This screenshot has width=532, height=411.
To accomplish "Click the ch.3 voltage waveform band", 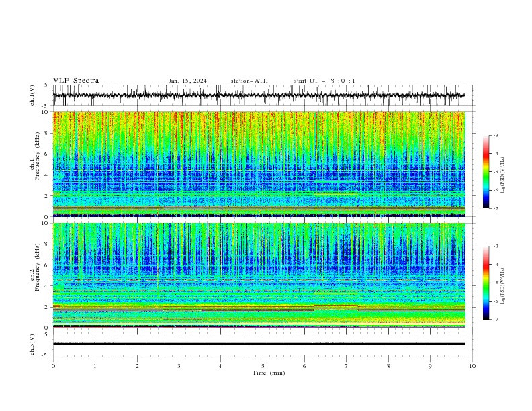I will (259, 344).
